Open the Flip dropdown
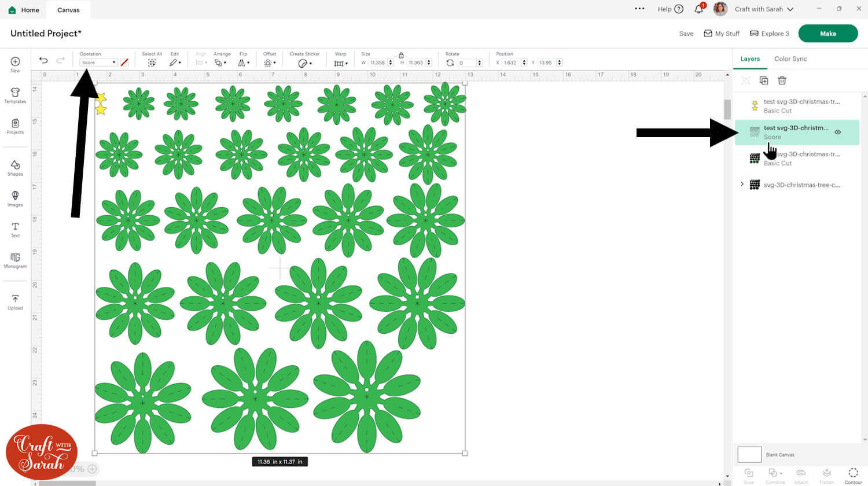The width and height of the screenshot is (868, 486). (x=244, y=62)
